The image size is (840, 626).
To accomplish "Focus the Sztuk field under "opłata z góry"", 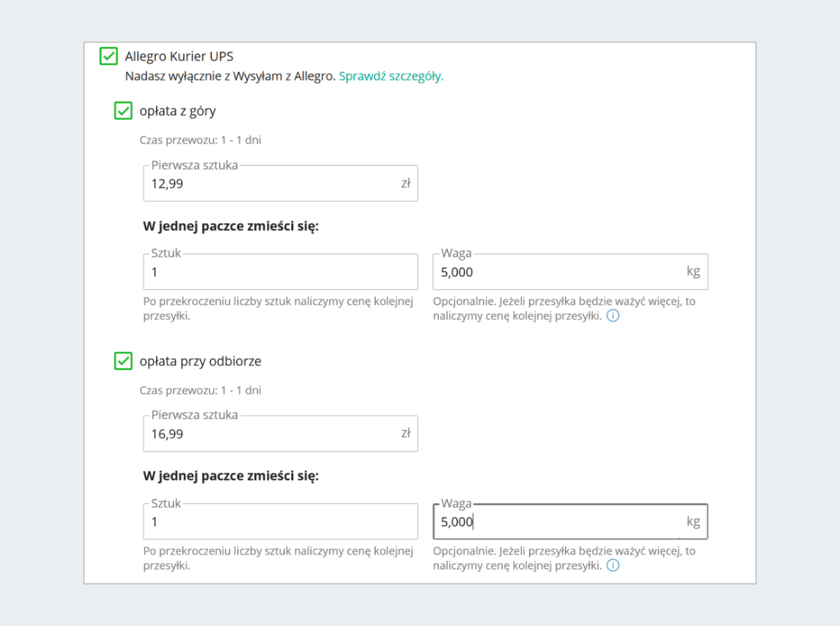I will 280,272.
